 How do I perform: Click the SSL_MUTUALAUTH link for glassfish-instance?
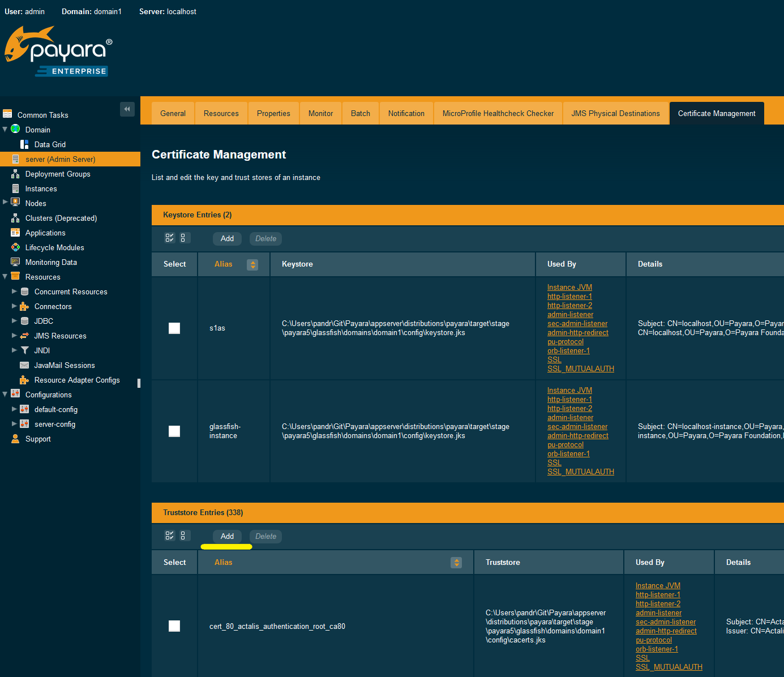[581, 472]
